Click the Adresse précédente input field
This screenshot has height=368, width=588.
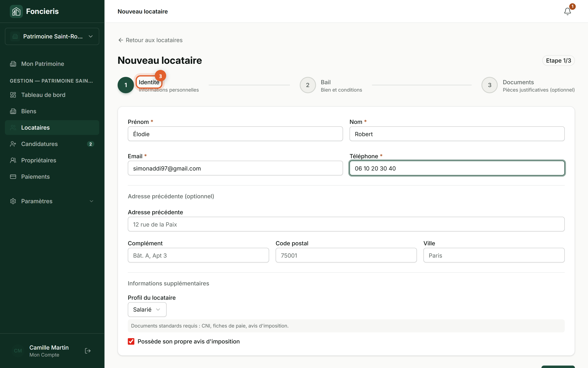click(346, 224)
